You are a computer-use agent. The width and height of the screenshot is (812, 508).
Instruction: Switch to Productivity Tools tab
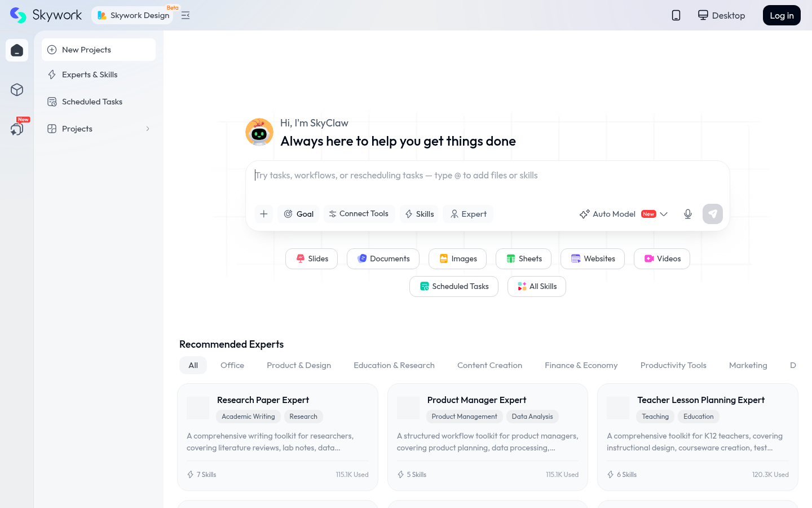point(673,365)
